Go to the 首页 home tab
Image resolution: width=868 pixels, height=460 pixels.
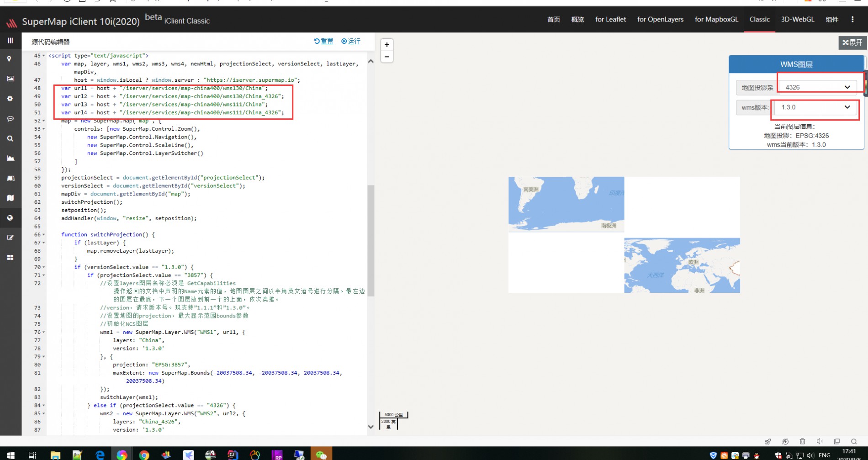point(554,19)
